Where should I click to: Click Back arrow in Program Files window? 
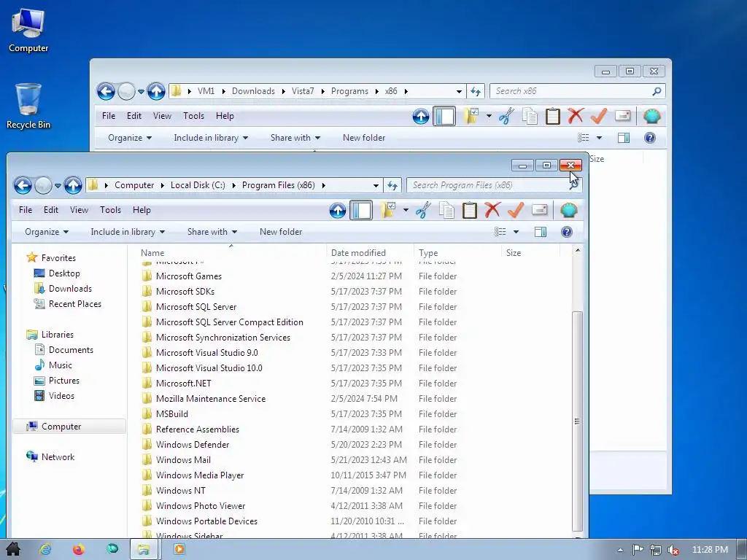(x=23, y=185)
